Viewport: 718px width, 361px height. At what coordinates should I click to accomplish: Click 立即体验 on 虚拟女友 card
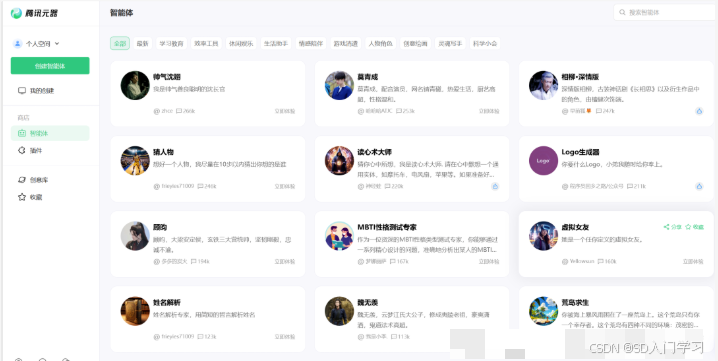click(x=693, y=262)
